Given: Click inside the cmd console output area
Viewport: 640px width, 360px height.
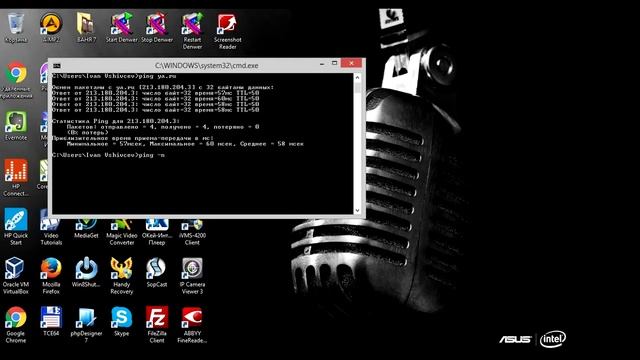Looking at the screenshot, I should 203,144.
